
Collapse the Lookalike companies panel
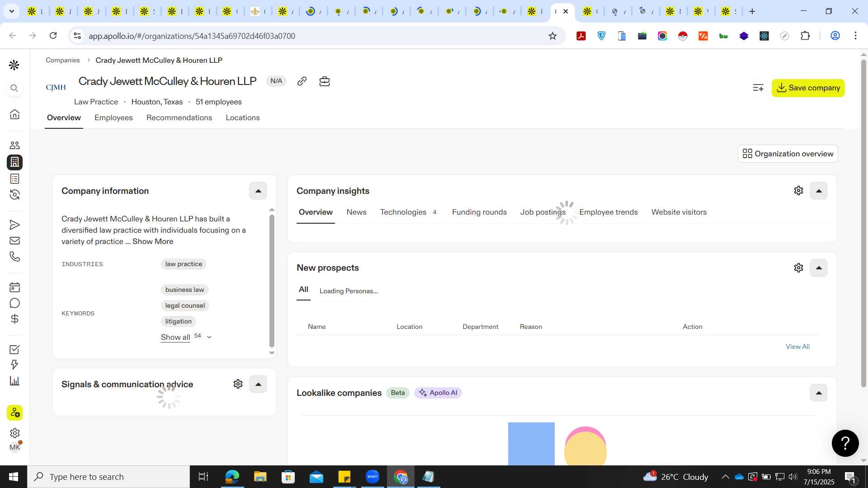819,393
